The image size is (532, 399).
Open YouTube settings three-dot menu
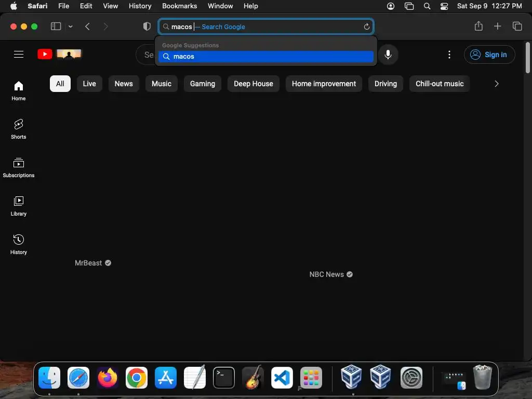coord(449,55)
